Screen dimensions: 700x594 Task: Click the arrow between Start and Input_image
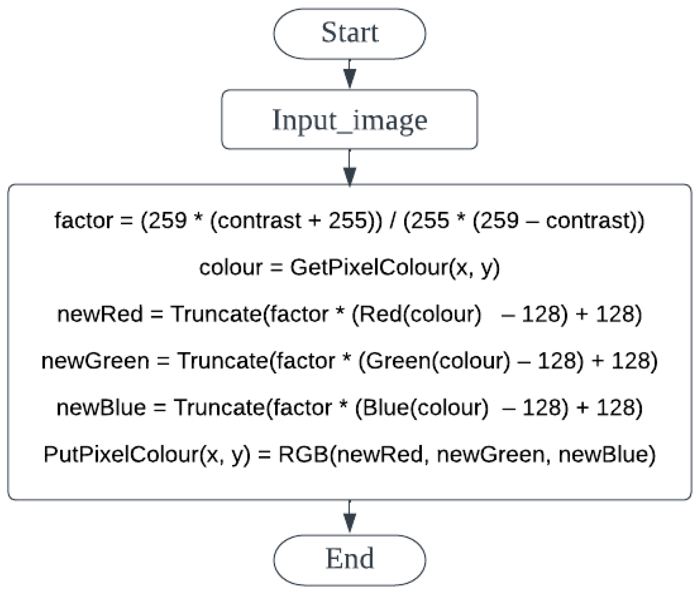coord(349,74)
